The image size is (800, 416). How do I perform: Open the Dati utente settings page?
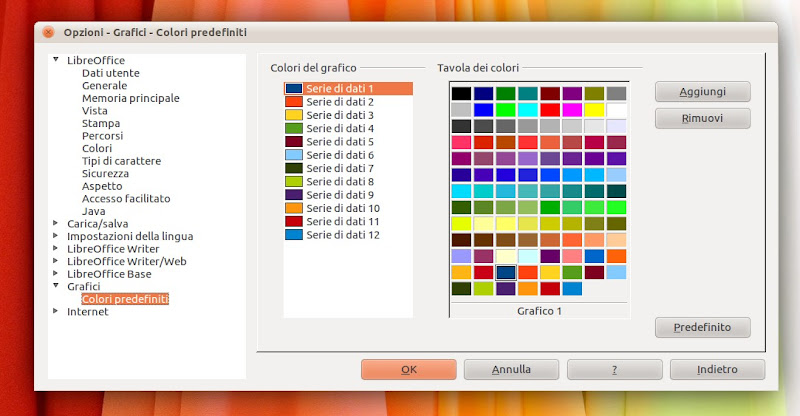click(x=111, y=73)
